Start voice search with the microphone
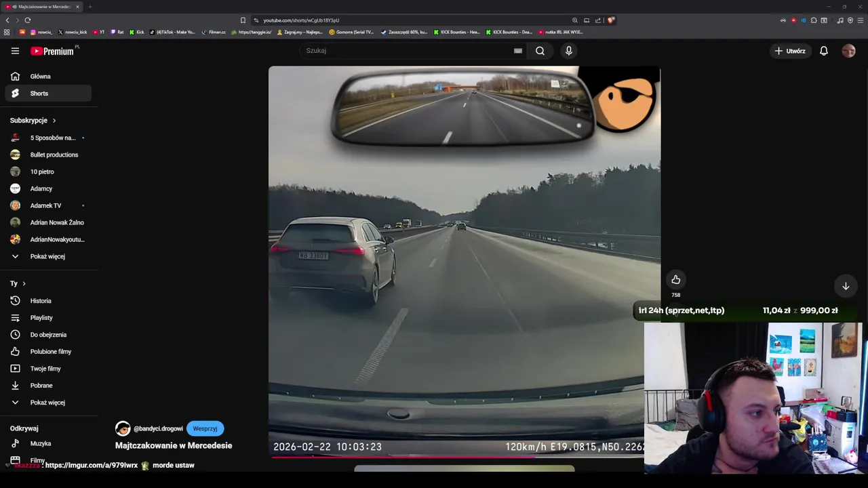Viewport: 868px width, 488px height. (x=568, y=51)
